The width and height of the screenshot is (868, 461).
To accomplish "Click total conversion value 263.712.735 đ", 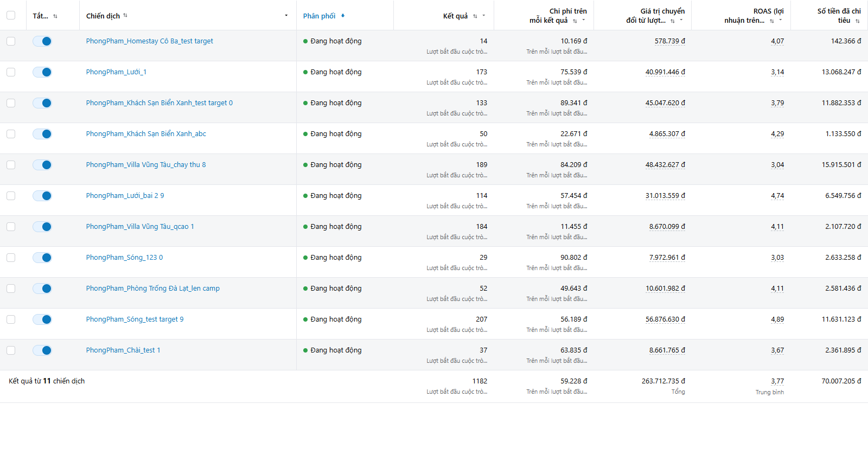I will [x=663, y=381].
